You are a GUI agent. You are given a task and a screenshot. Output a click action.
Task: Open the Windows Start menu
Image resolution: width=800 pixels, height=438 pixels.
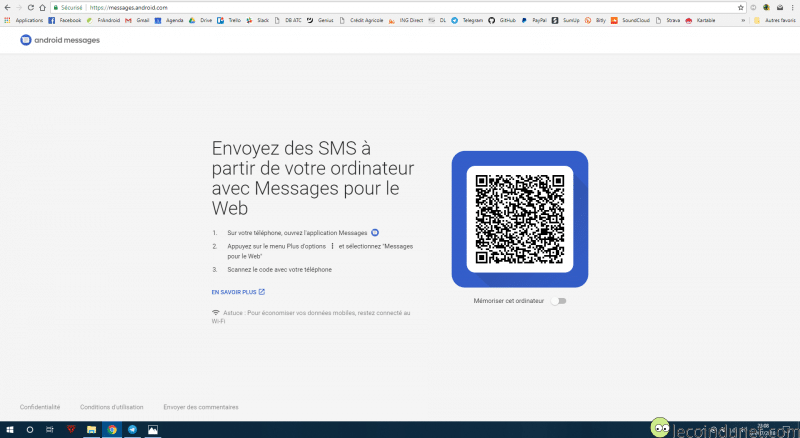tap(9, 430)
